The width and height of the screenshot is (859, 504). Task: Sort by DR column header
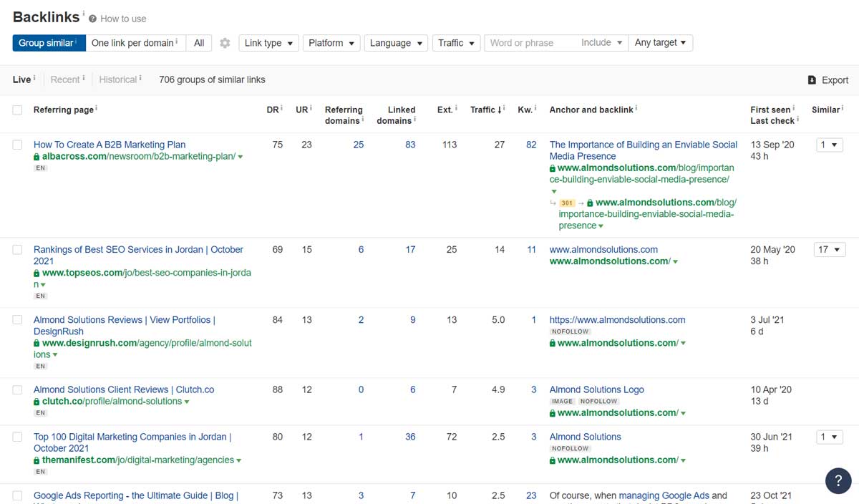click(272, 110)
